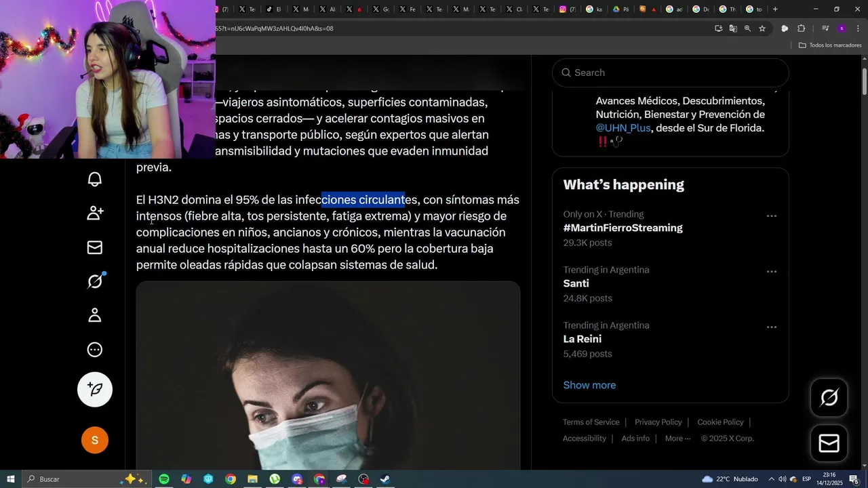The width and height of the screenshot is (868, 488).
Task: Open the More circle menu in sidebar
Action: [x=95, y=350]
